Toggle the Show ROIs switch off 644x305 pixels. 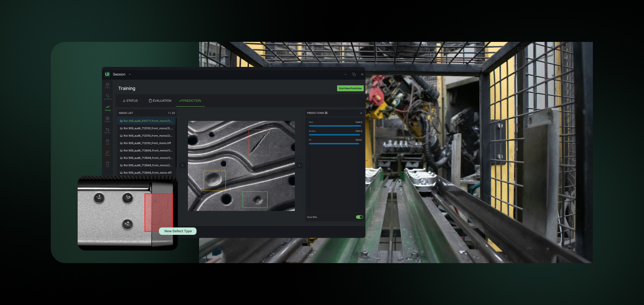click(360, 217)
